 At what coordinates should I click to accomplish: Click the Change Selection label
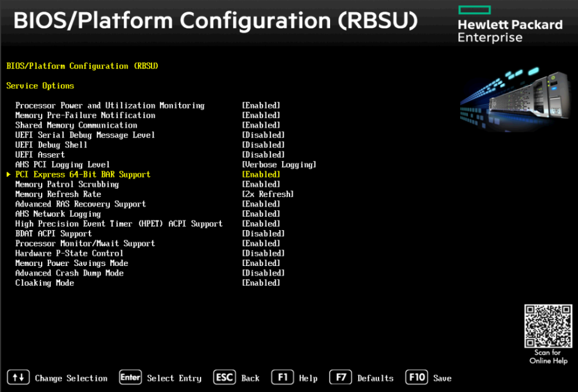point(71,378)
